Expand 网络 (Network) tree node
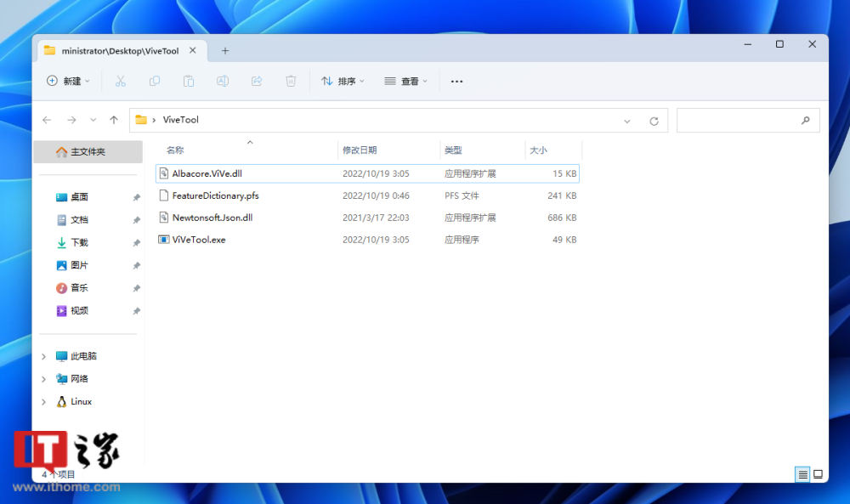This screenshot has height=504, width=850. click(x=44, y=379)
